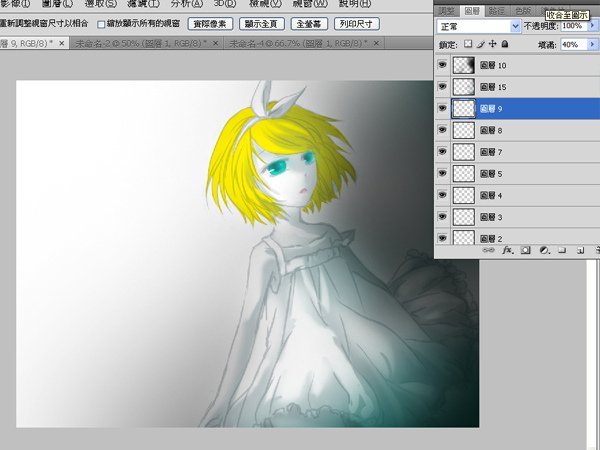Enable 縮放顯示所有的視窗 checkbox

[101, 24]
